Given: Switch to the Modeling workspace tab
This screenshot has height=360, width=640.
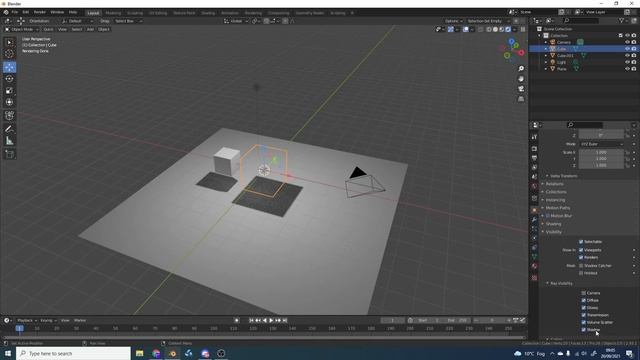Looking at the screenshot, I should point(113,13).
